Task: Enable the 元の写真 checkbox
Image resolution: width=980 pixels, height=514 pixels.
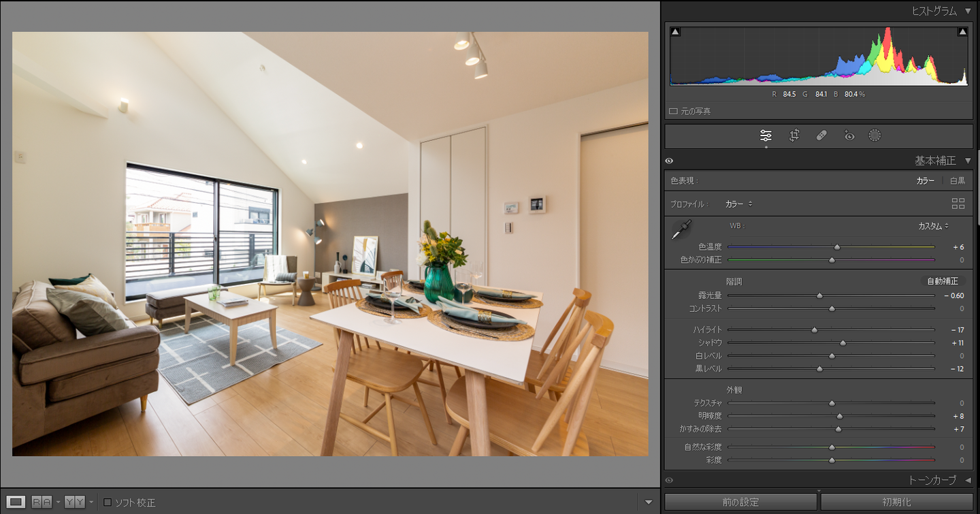Action: [673, 111]
